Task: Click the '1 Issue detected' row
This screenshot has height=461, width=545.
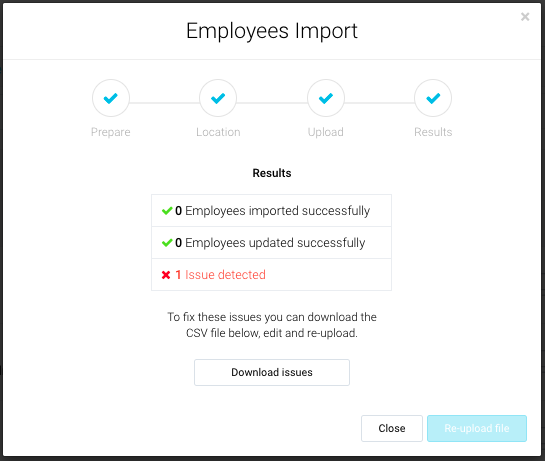Action: [271, 275]
